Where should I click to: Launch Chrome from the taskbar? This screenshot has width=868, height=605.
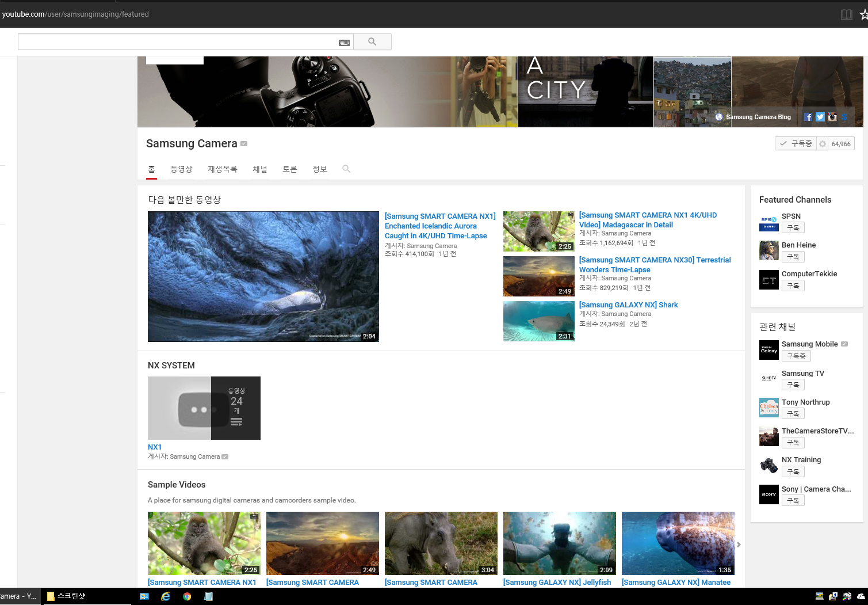[187, 596]
